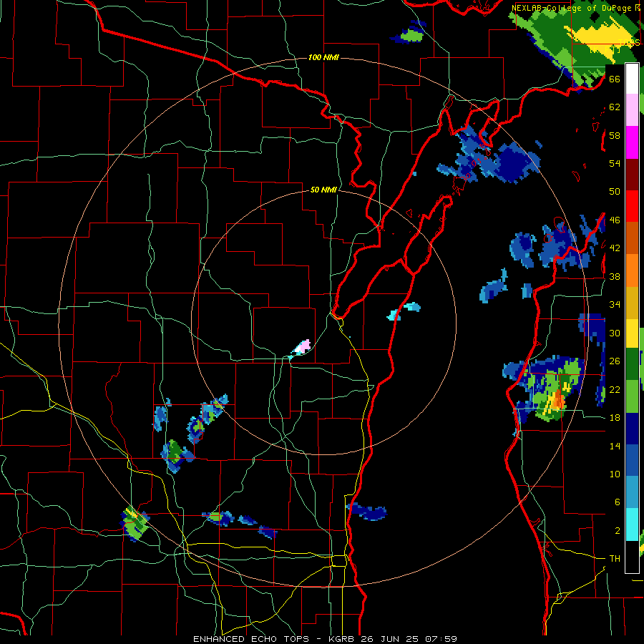The height and width of the screenshot is (644, 644).
Task: Click the legend value '34'
Action: coord(615,304)
